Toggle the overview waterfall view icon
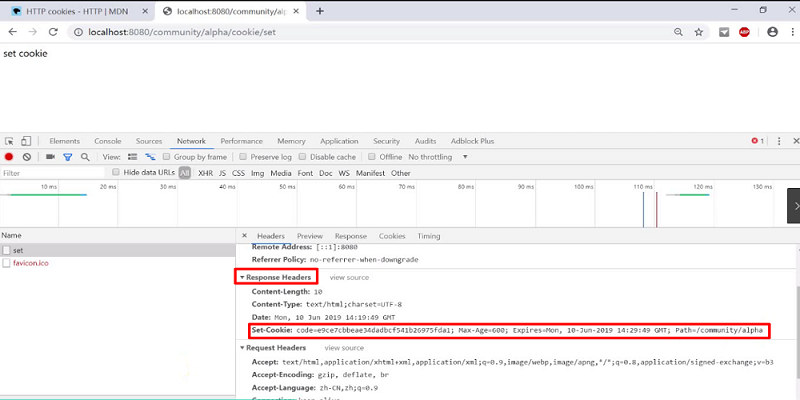Viewport: 800px width, 400px height. coord(150,157)
